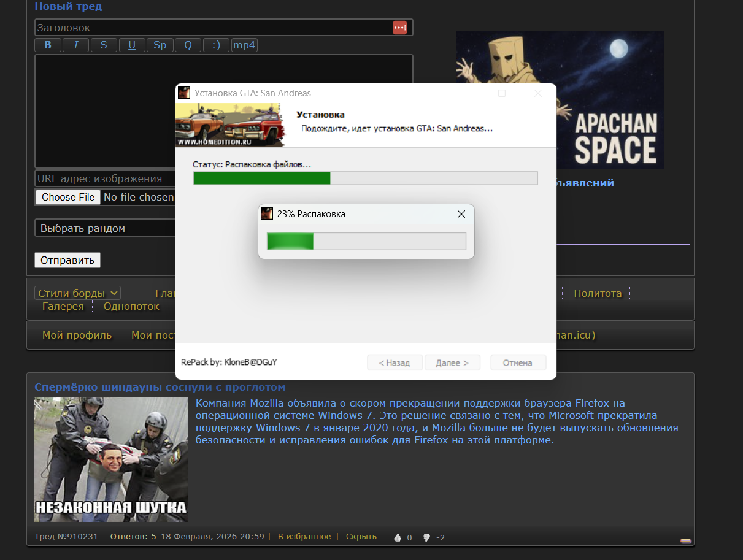Click the Choose File upload button

(x=68, y=198)
